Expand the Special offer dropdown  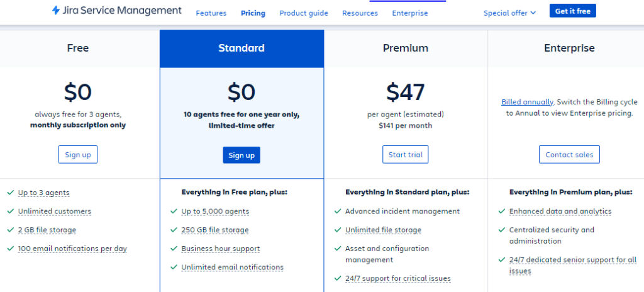509,13
